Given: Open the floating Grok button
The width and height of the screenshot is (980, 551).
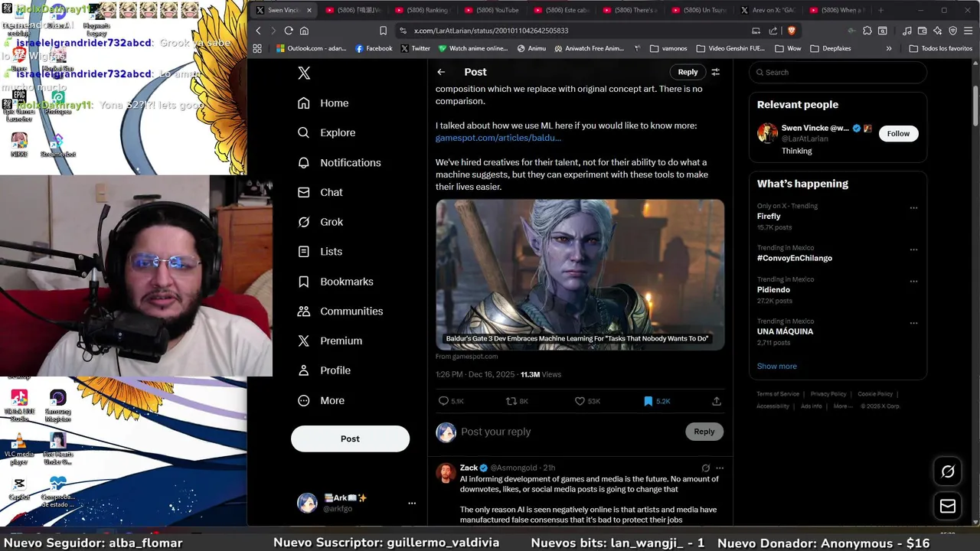Looking at the screenshot, I should pos(948,471).
